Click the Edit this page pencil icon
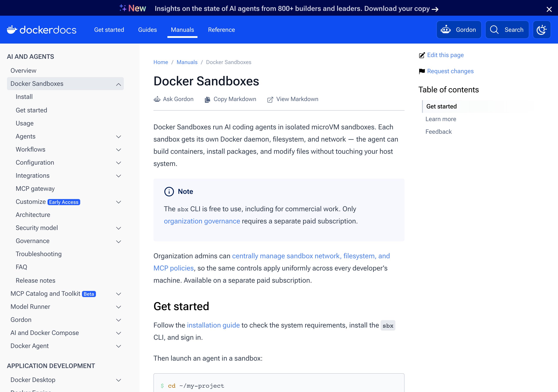The height and width of the screenshot is (392, 558). coord(422,55)
